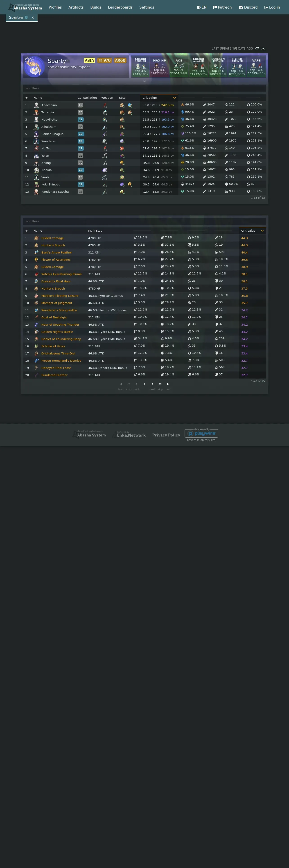Sort builds by Weapon column

click(107, 98)
